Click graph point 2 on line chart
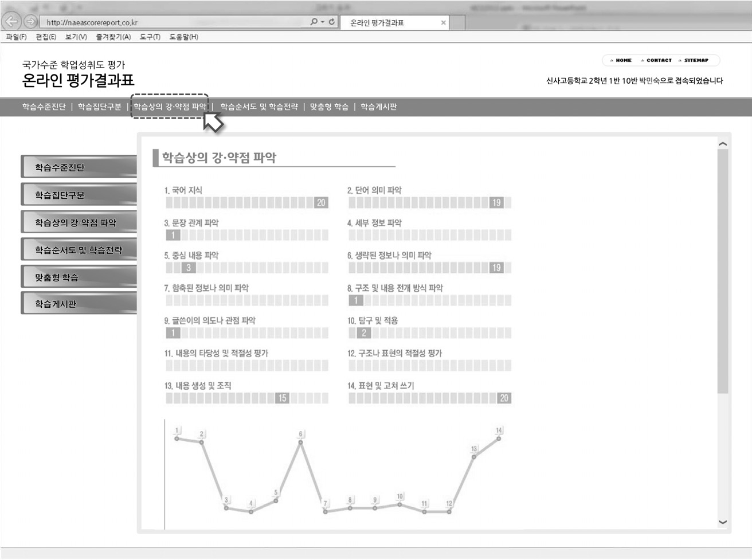 click(x=202, y=442)
